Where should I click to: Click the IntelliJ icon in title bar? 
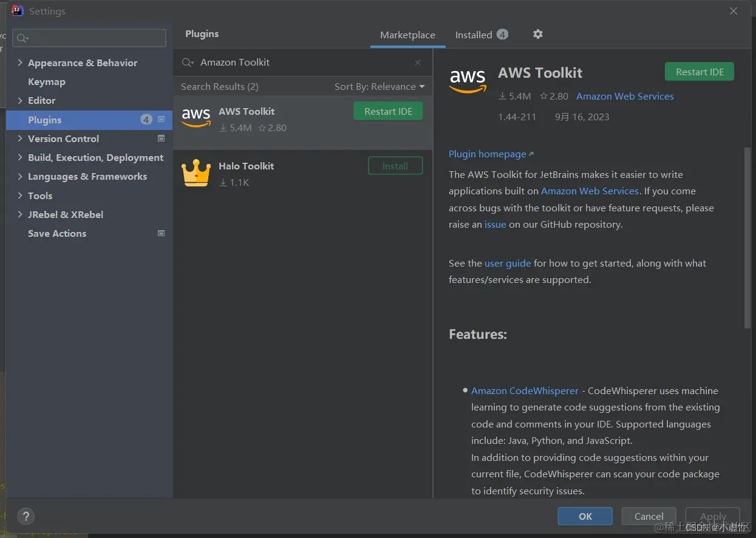tap(18, 10)
